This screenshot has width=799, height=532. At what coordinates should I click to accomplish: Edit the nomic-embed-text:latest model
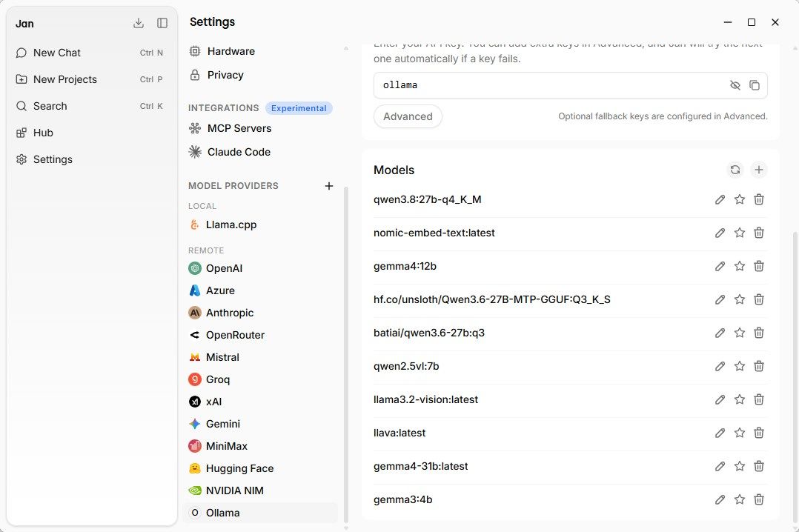pos(720,233)
